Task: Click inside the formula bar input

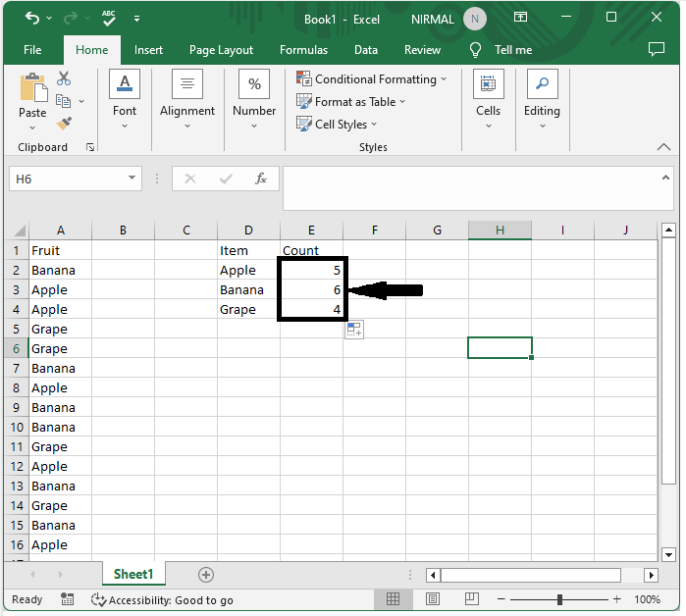Action: [x=471, y=188]
